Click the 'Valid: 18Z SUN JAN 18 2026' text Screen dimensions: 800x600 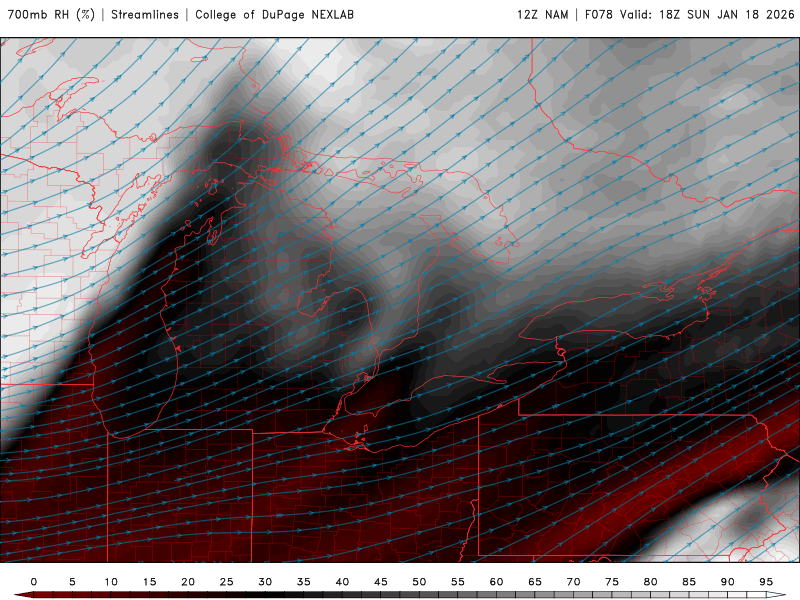point(707,15)
